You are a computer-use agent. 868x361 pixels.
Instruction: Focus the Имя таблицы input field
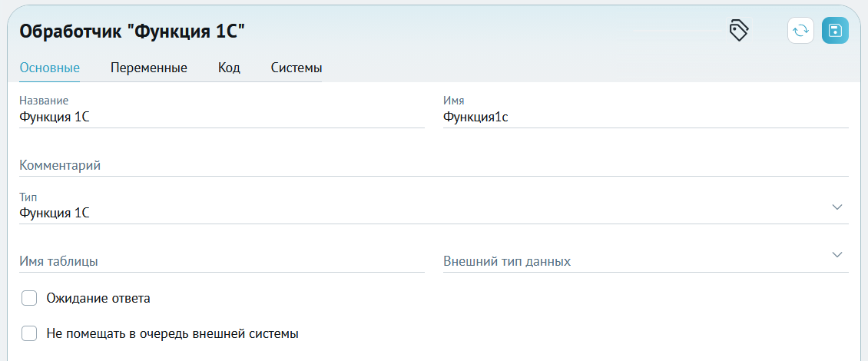coord(222,261)
